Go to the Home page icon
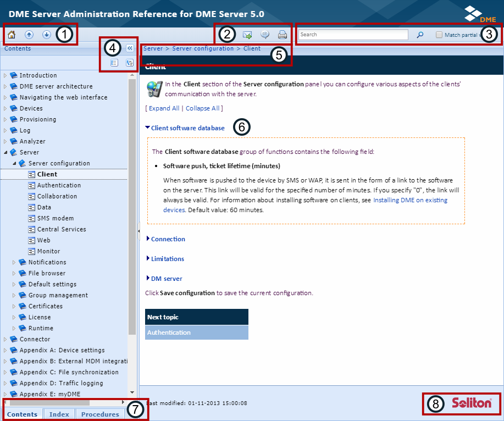 pos(12,35)
